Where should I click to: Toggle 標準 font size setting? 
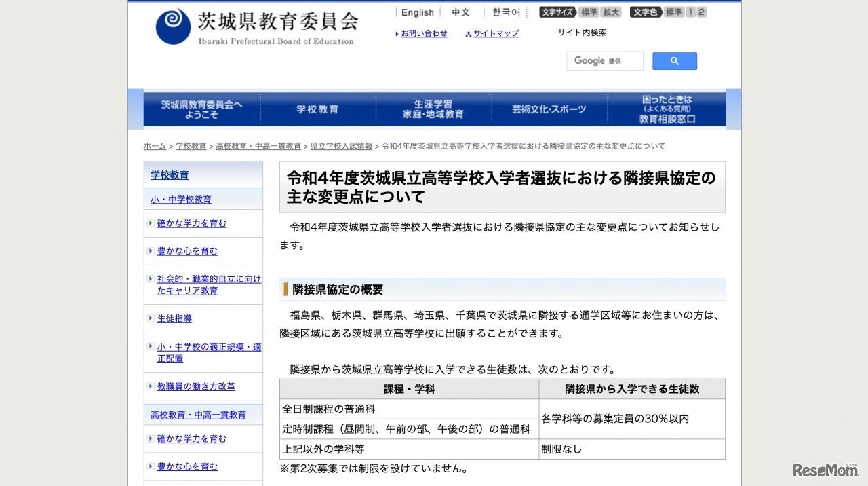click(x=589, y=12)
